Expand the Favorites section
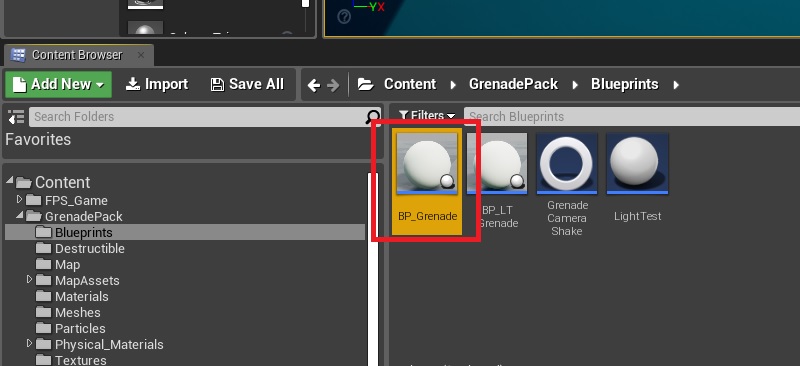 click(38, 139)
